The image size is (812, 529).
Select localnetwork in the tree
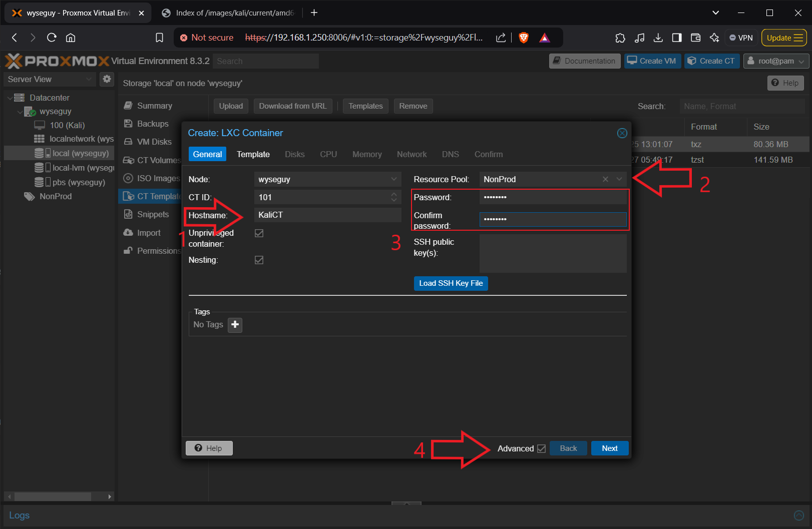pyautogui.click(x=74, y=139)
